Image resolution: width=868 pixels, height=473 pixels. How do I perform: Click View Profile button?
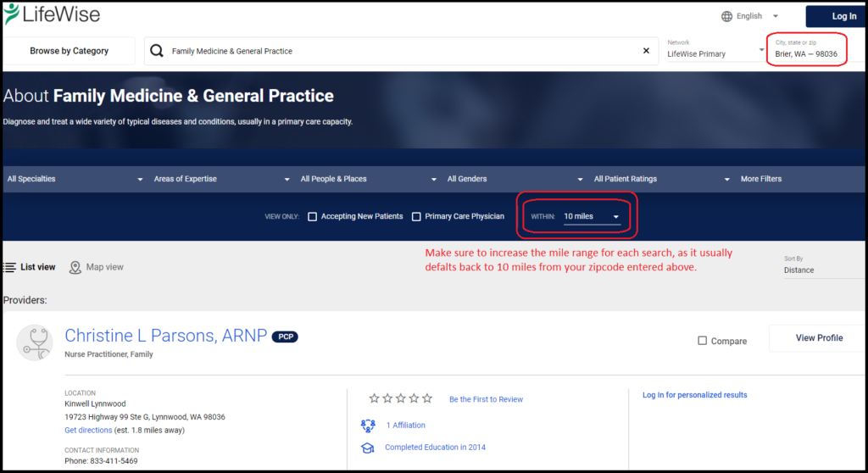tap(818, 338)
